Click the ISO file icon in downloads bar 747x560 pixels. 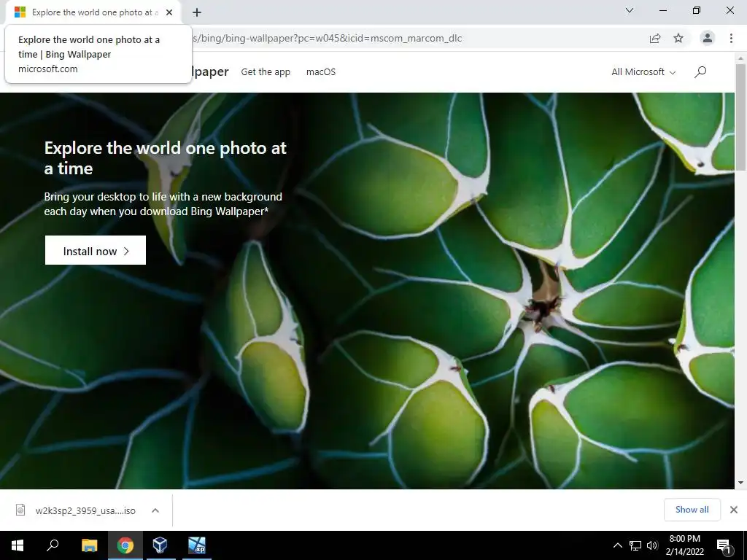[20, 510]
